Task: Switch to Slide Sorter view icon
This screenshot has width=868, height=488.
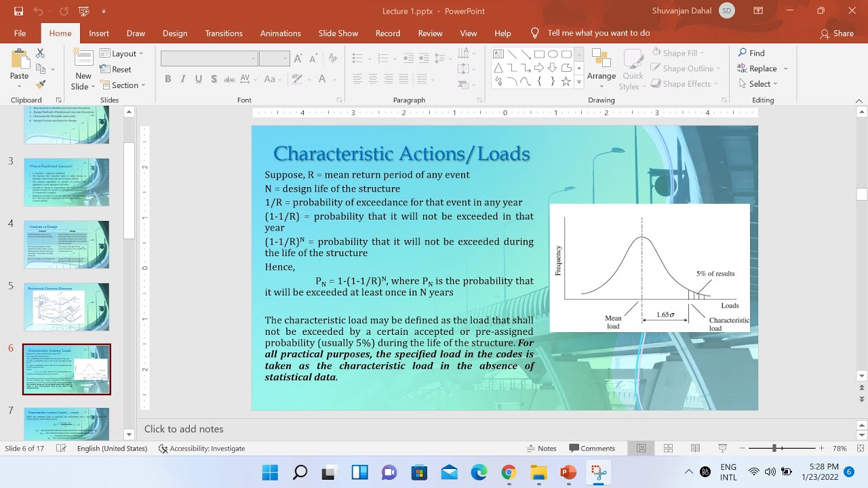Action: (x=668, y=448)
